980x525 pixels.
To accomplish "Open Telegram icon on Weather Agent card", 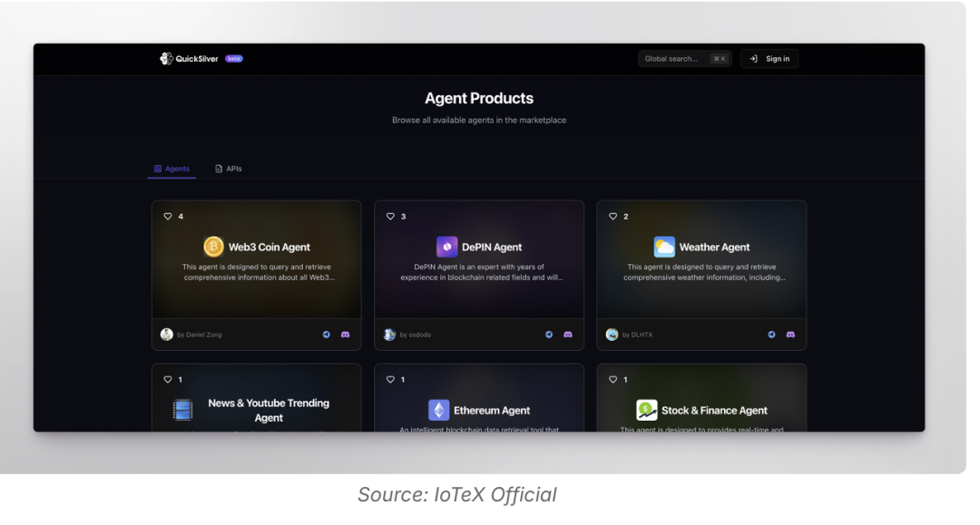I will (771, 335).
